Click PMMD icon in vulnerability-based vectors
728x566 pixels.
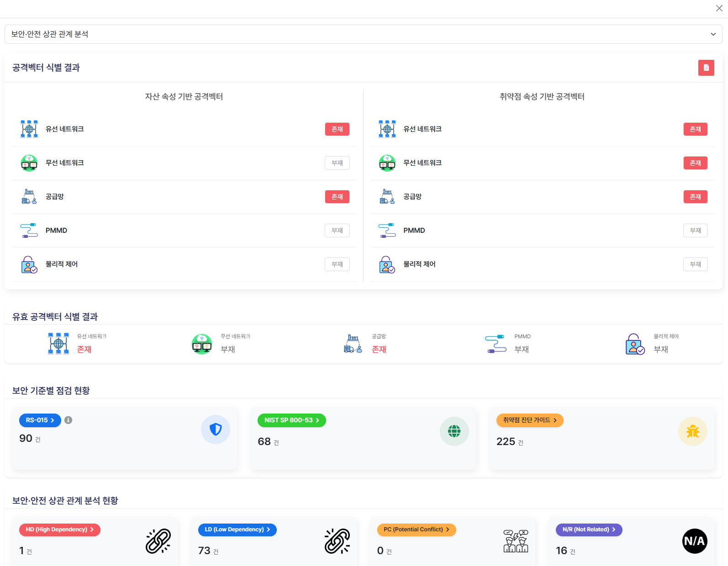pos(387,231)
